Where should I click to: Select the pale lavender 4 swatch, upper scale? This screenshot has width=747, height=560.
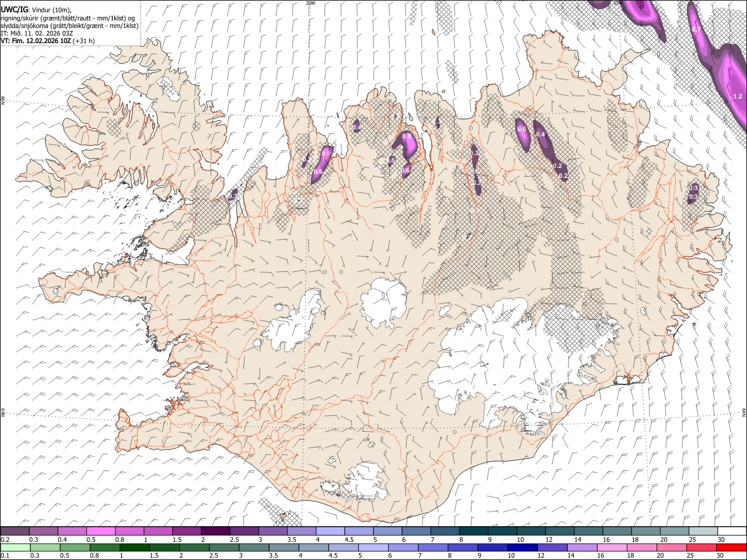329,531
